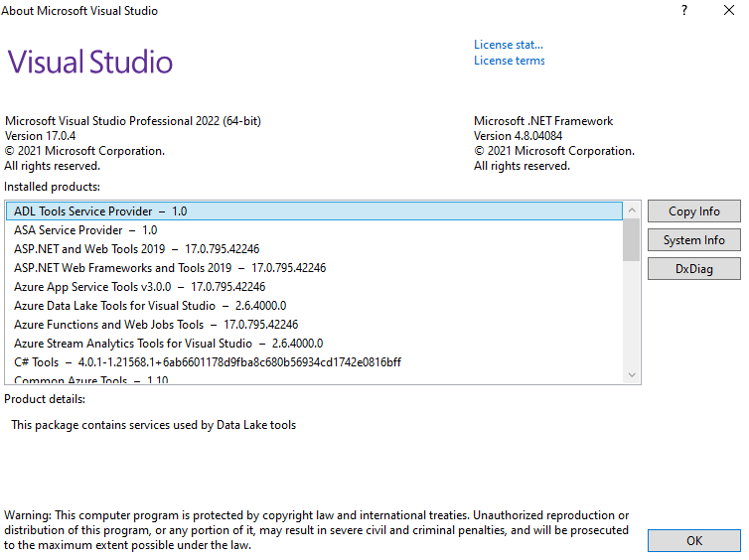
Task: Select ASP.NET Web Frameworks and Tools 2019
Action: [314, 268]
